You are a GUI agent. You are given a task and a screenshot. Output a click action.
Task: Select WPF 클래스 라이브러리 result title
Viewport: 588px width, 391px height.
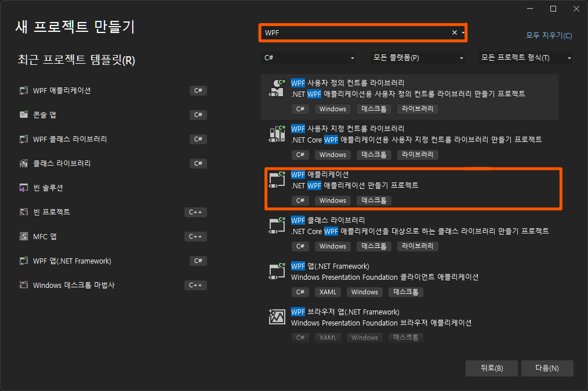point(328,220)
